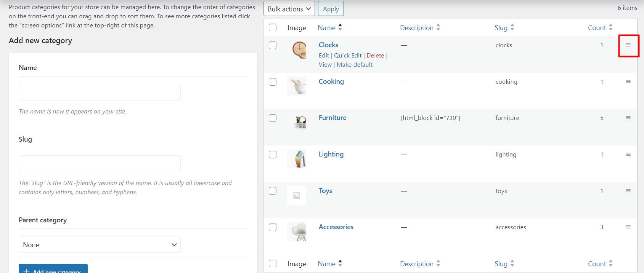Select all categories using the header checkbox
The height and width of the screenshot is (273, 644).
click(x=273, y=27)
